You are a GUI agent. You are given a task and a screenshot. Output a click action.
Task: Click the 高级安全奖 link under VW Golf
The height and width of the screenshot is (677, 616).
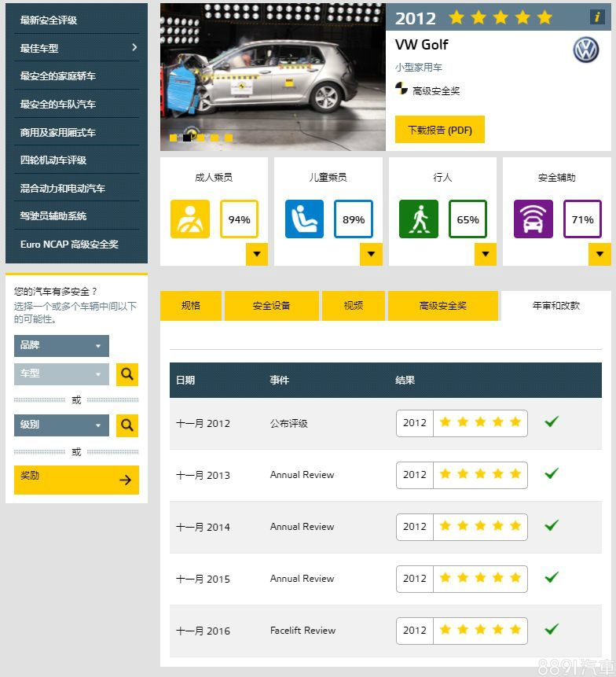[436, 91]
